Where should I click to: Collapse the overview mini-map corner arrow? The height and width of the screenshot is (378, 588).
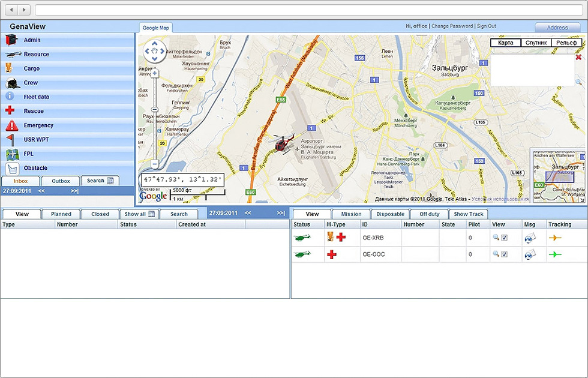point(583,200)
